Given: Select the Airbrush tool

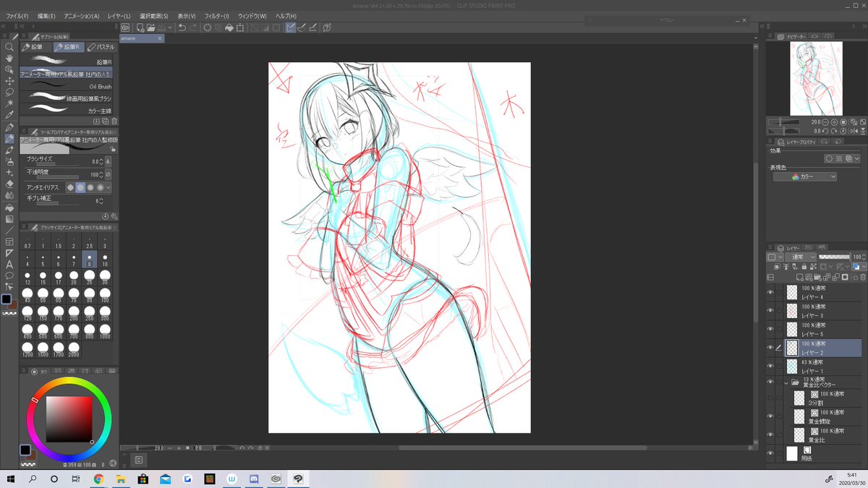Looking at the screenshot, I should (x=9, y=161).
